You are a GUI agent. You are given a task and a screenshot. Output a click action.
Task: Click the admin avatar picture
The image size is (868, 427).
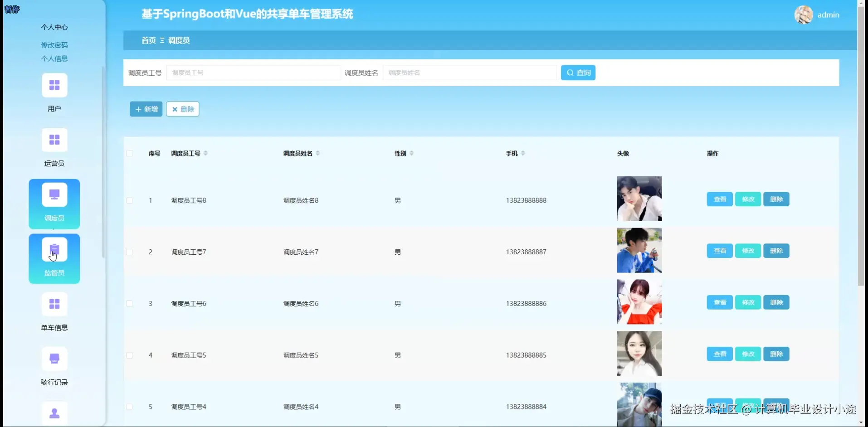804,15
